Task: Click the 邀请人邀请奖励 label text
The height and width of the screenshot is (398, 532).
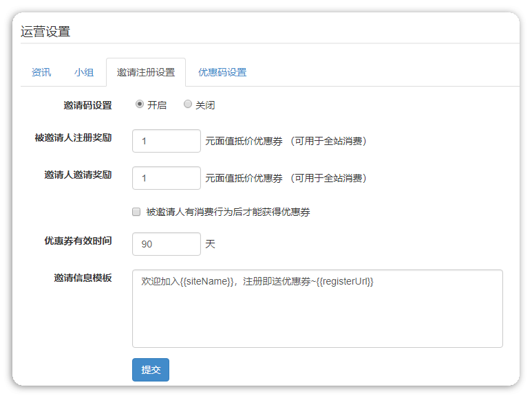Action: [78, 175]
